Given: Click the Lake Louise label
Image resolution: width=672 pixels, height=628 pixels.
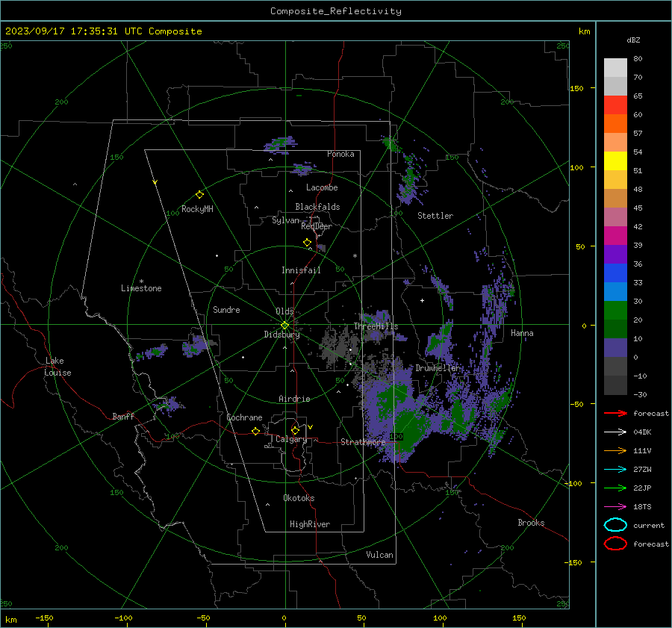Looking at the screenshot, I should coord(57,367).
